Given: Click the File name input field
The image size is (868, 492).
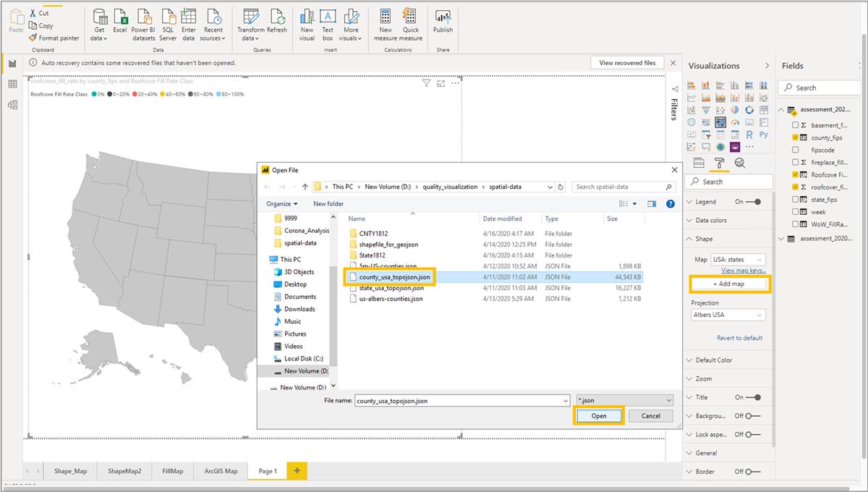Looking at the screenshot, I should click(462, 400).
